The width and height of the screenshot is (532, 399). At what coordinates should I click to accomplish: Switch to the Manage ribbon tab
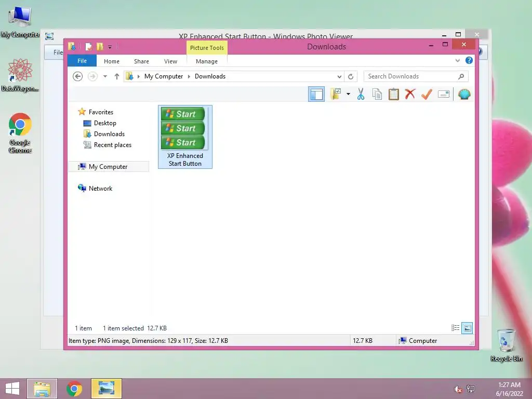point(207,61)
